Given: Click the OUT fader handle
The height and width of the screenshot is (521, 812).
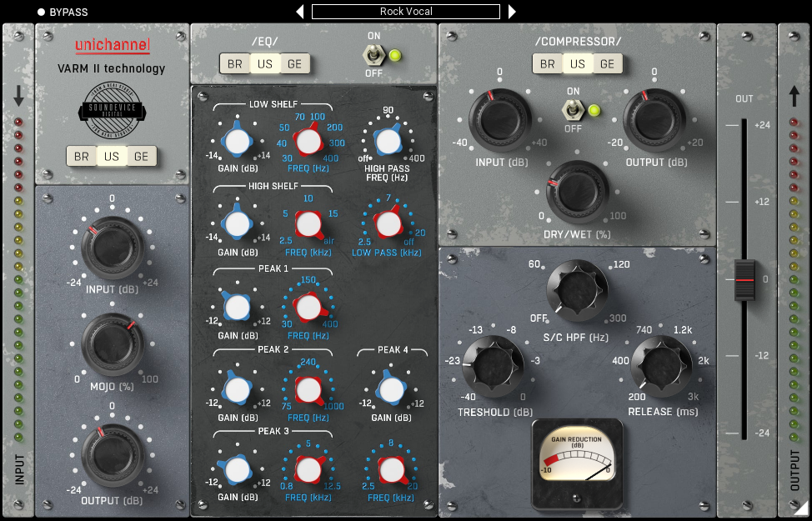Looking at the screenshot, I should 744,279.
